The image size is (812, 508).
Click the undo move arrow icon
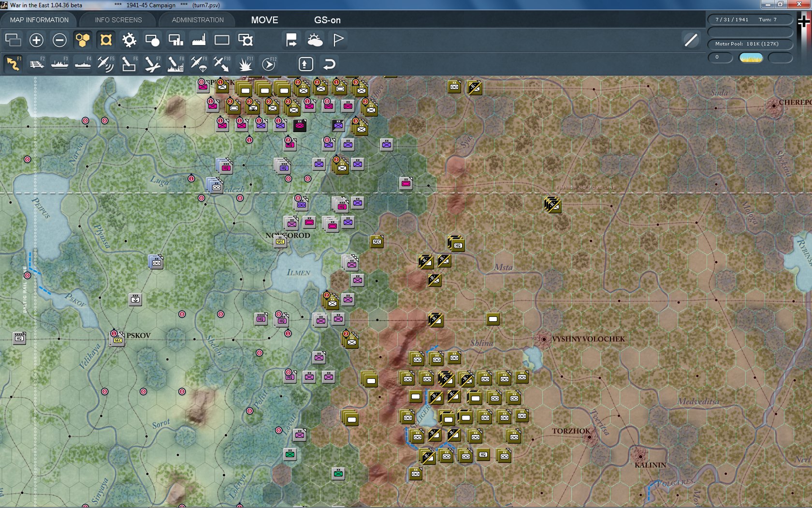(329, 64)
